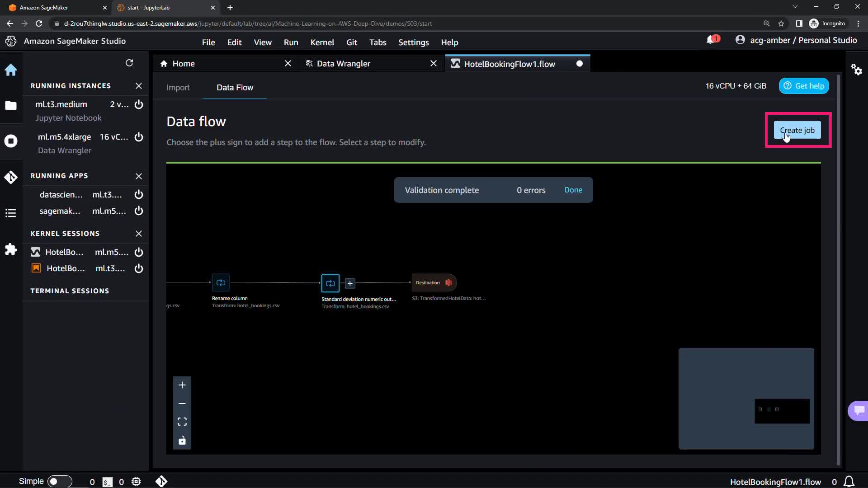Open the Kernel menu
The width and height of the screenshot is (868, 488).
(322, 42)
